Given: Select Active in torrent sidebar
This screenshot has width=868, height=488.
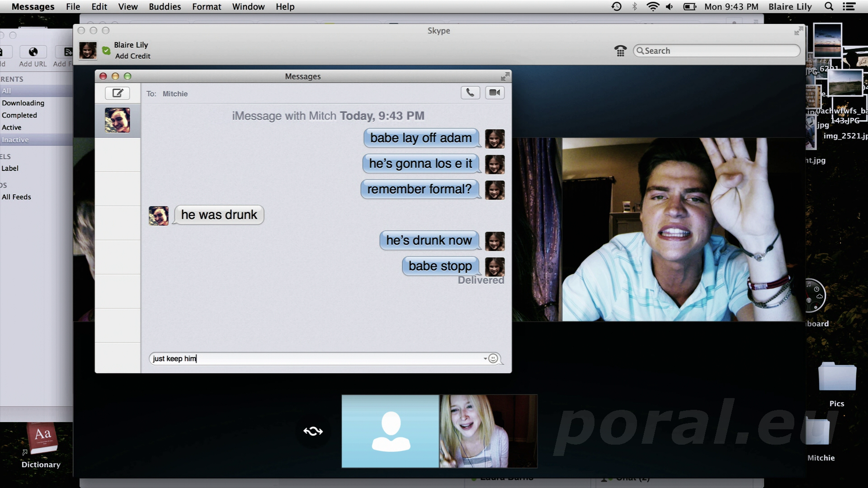Looking at the screenshot, I should (x=11, y=127).
